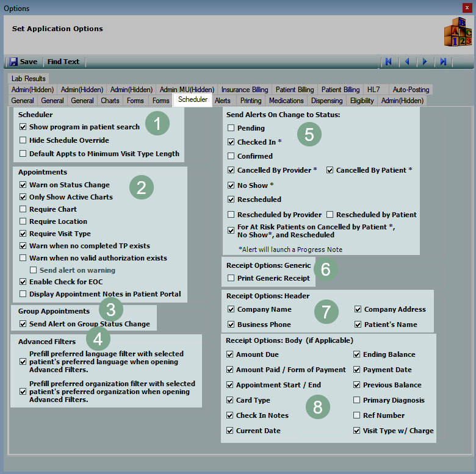Image resolution: width=476 pixels, height=474 pixels.
Task: Open the Auto-Posting tab
Action: [x=411, y=90]
